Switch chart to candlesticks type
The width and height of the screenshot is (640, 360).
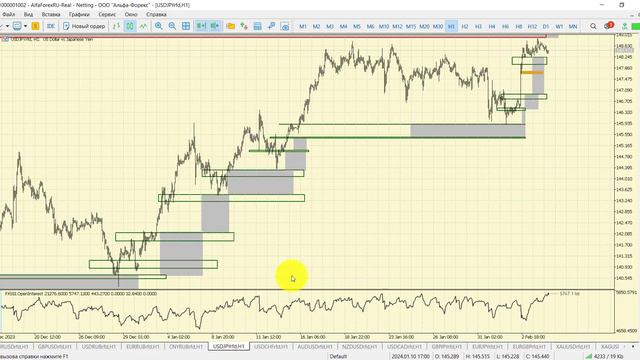pos(130,26)
